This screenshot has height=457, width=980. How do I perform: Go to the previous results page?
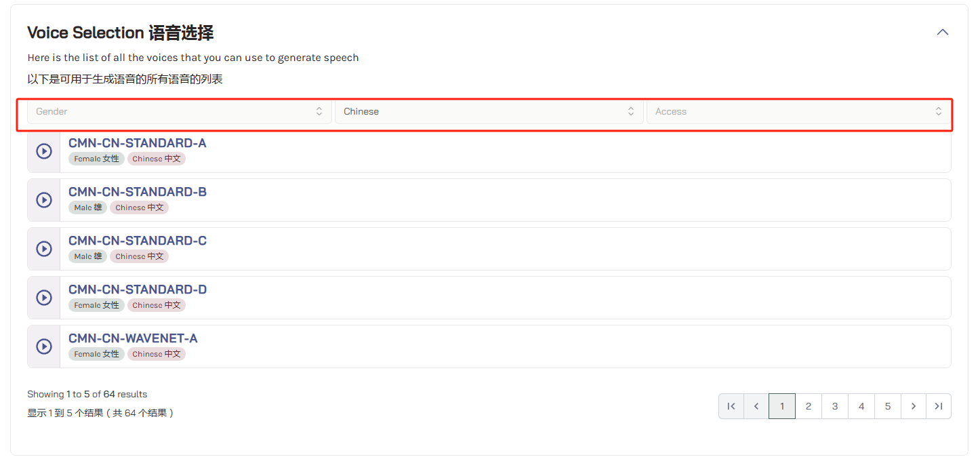[756, 406]
